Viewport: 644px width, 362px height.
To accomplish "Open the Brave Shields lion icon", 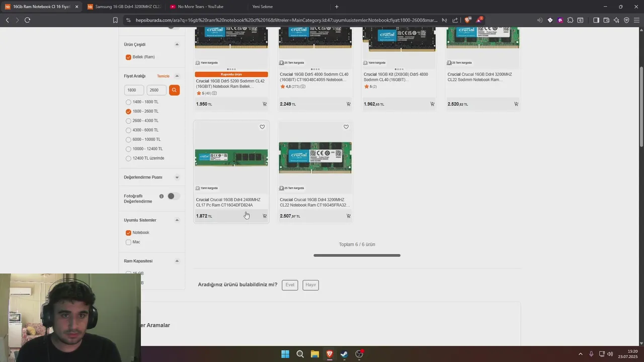I will point(467,20).
